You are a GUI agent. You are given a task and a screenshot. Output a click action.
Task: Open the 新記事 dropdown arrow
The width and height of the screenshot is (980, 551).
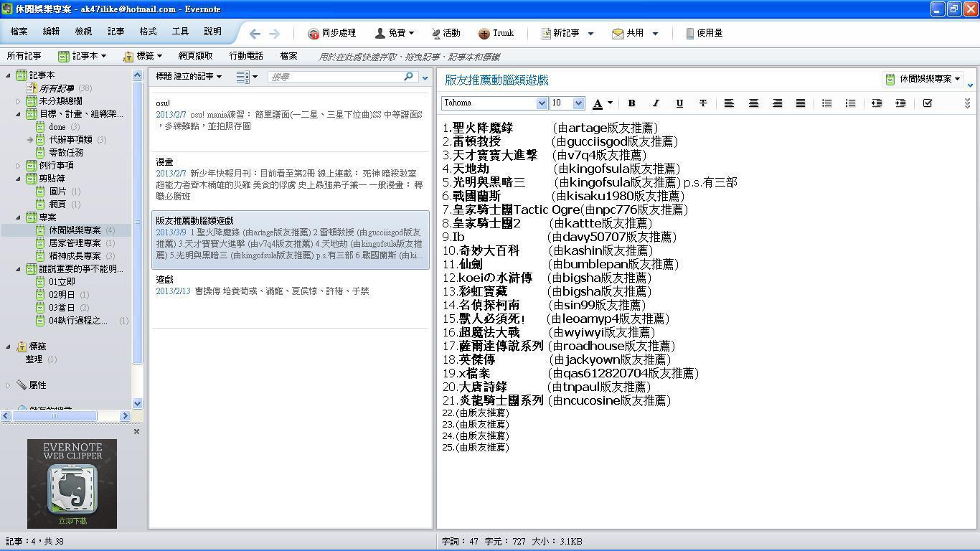590,33
